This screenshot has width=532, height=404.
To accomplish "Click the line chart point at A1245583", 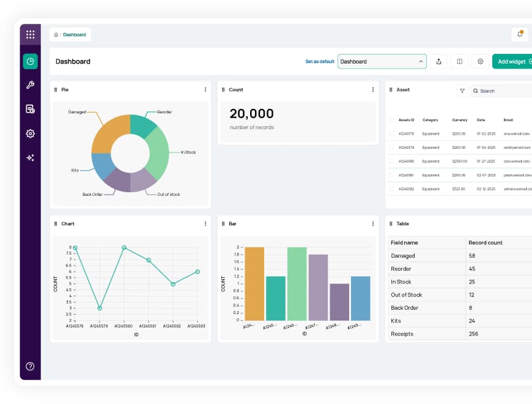I will coord(198,272).
